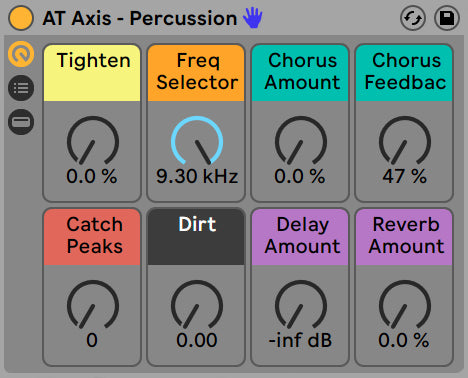468x378 pixels.
Task: Click the Chorus Amount knob
Action: click(x=301, y=140)
